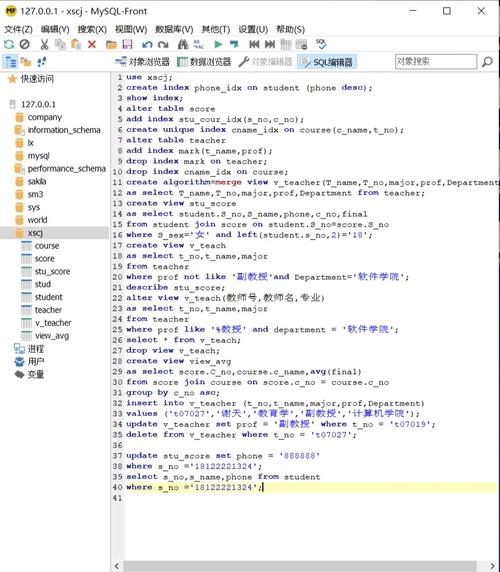500x572 pixels.
Task: Click the Replace text icon
Action: pyautogui.click(x=199, y=45)
